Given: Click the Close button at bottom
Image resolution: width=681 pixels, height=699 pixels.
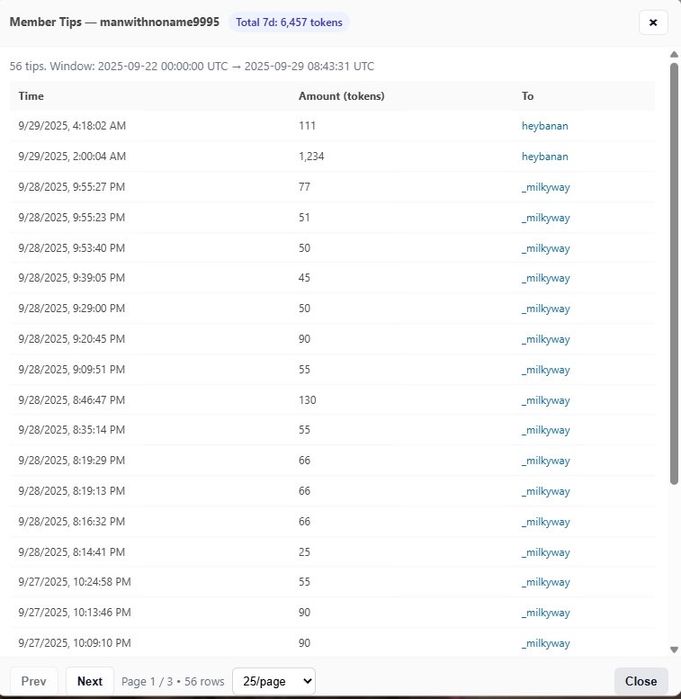Looking at the screenshot, I should (640, 681).
